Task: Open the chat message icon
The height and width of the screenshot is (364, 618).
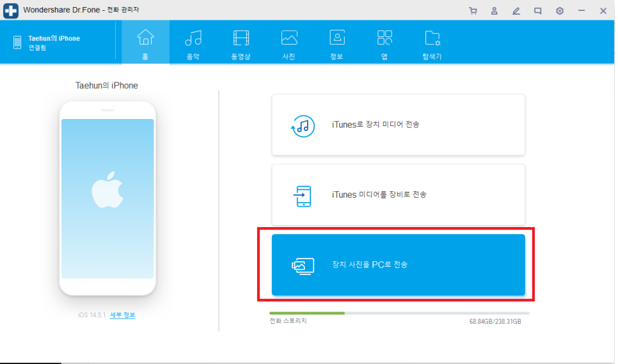Action: (x=537, y=11)
